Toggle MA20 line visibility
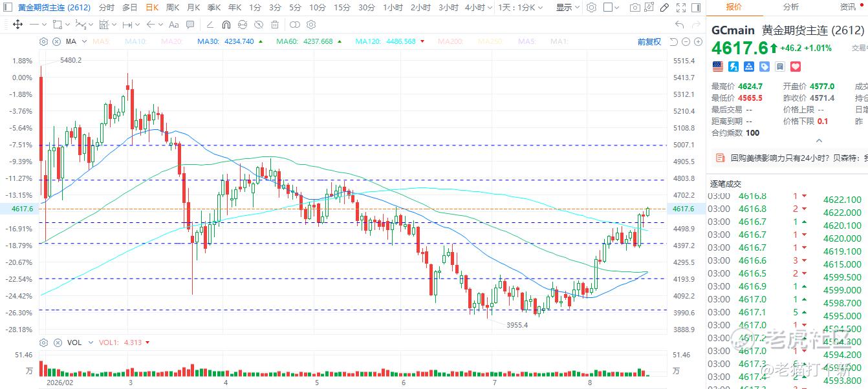Viewport: 868px width, 389px height. coord(172,41)
